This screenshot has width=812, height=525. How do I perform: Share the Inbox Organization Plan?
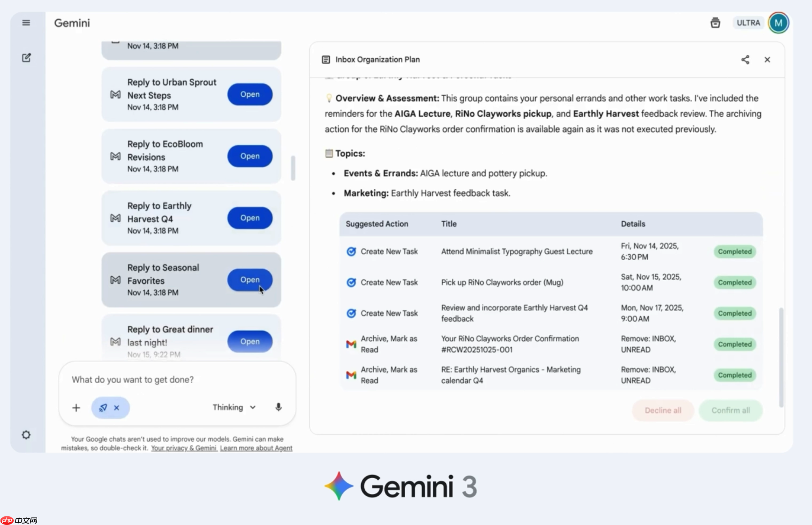click(745, 60)
